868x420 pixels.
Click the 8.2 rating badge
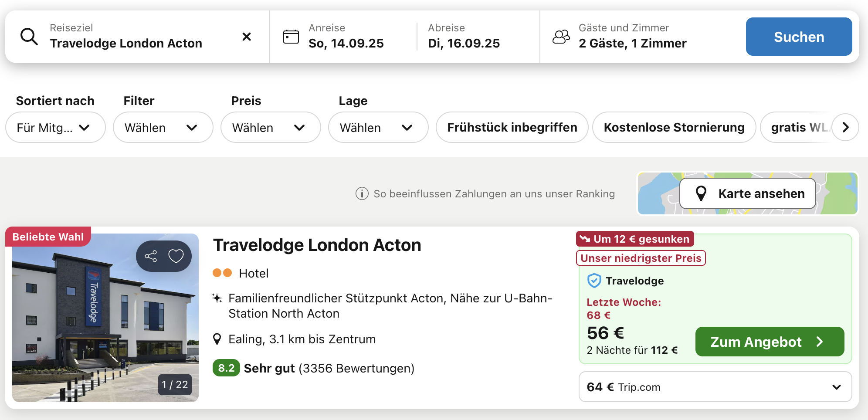(226, 368)
